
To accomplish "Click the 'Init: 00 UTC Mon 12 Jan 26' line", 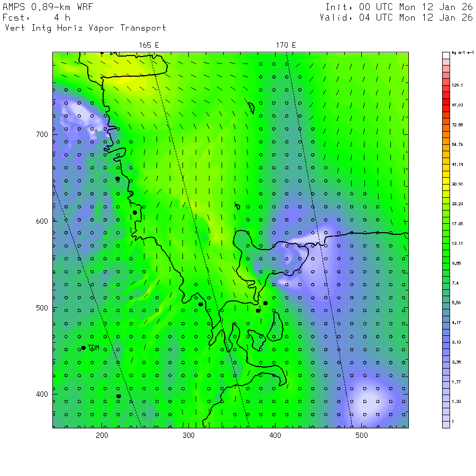I will click(399, 7).
